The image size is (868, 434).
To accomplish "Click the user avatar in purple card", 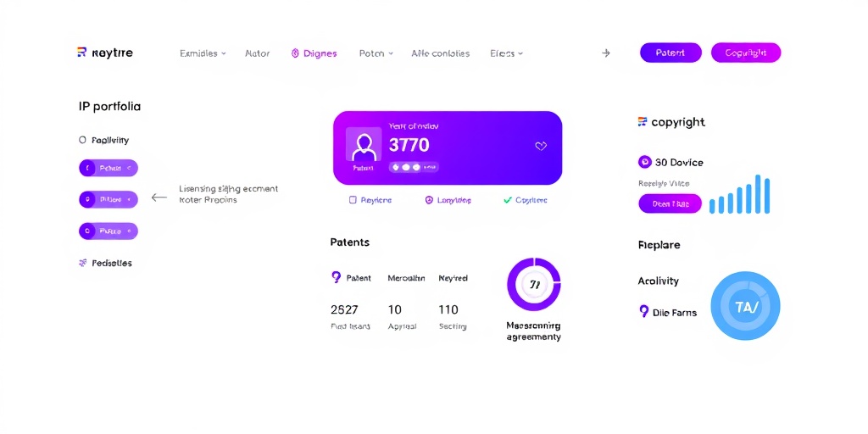I will tap(364, 145).
